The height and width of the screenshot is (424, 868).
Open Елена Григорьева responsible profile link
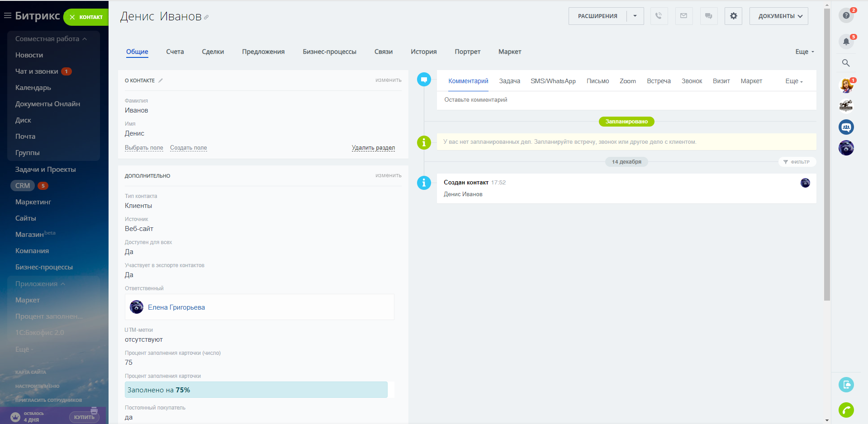[x=176, y=307]
